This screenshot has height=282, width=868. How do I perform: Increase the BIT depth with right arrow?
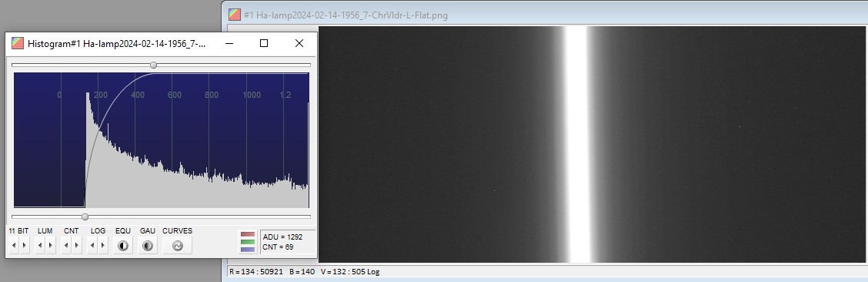coord(25,246)
